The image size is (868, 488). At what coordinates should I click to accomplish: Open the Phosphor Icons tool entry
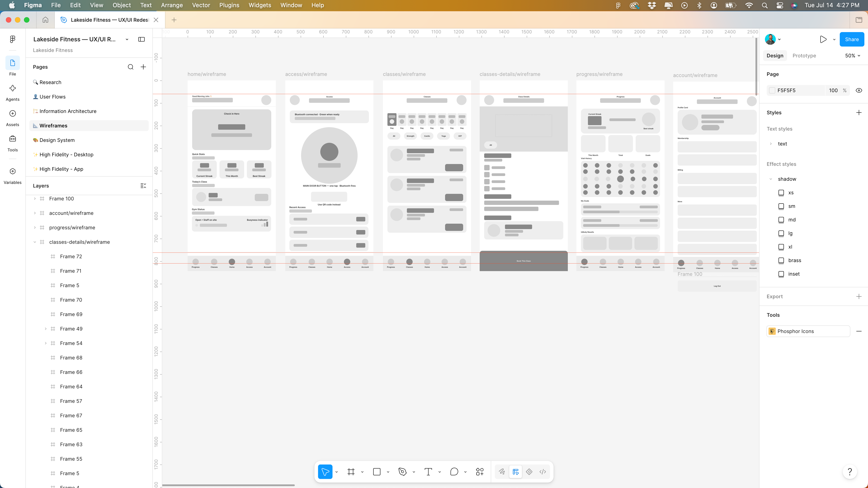[808, 331]
